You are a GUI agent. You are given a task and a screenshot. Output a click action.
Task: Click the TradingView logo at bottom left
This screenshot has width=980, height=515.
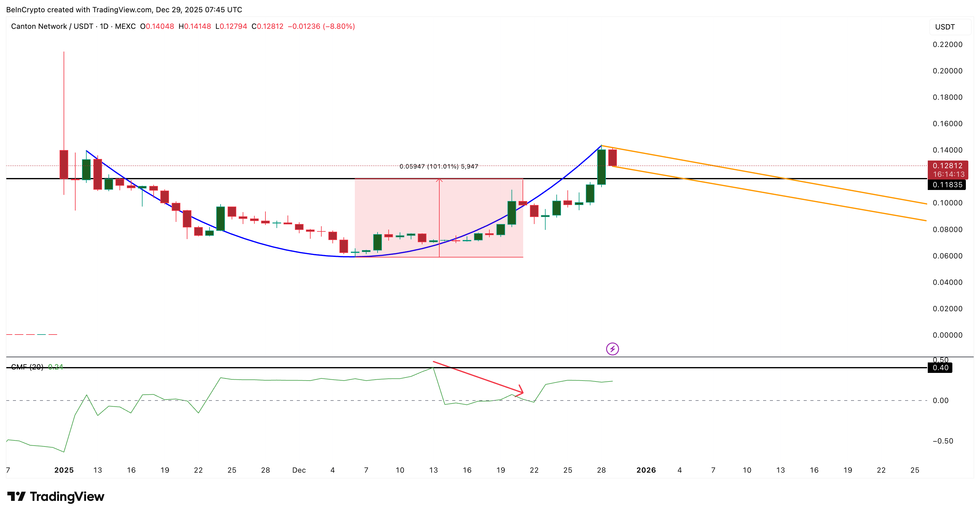click(x=55, y=496)
